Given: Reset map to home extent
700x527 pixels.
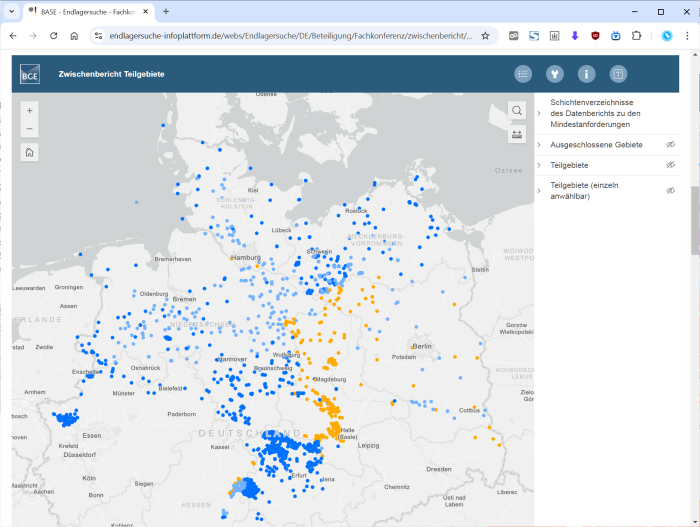Looking at the screenshot, I should (x=30, y=153).
